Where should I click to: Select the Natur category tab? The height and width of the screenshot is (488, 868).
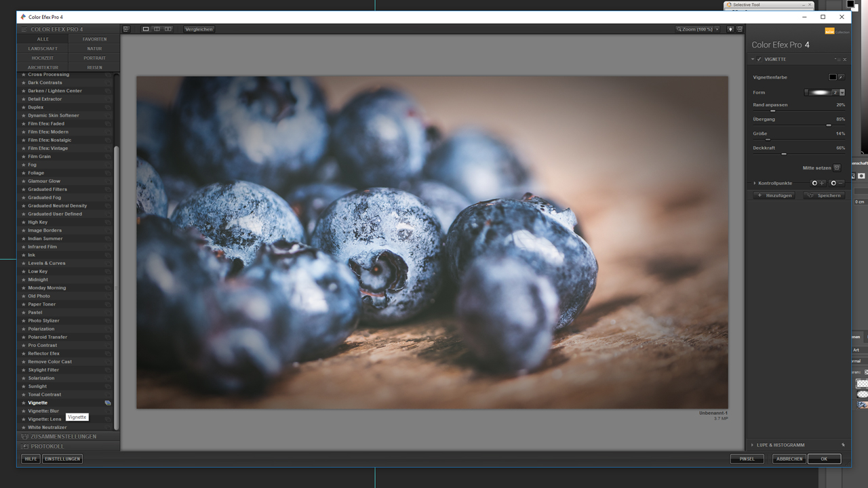point(94,49)
